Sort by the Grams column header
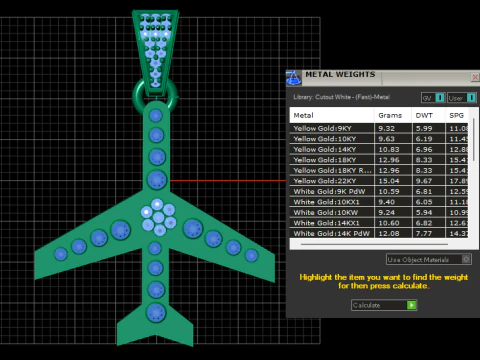Screen dimensions: 480x360 [x=393, y=115]
